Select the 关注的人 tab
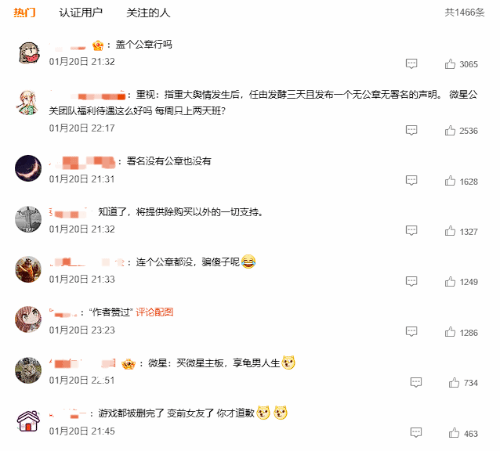The image size is (500, 451). click(x=148, y=13)
